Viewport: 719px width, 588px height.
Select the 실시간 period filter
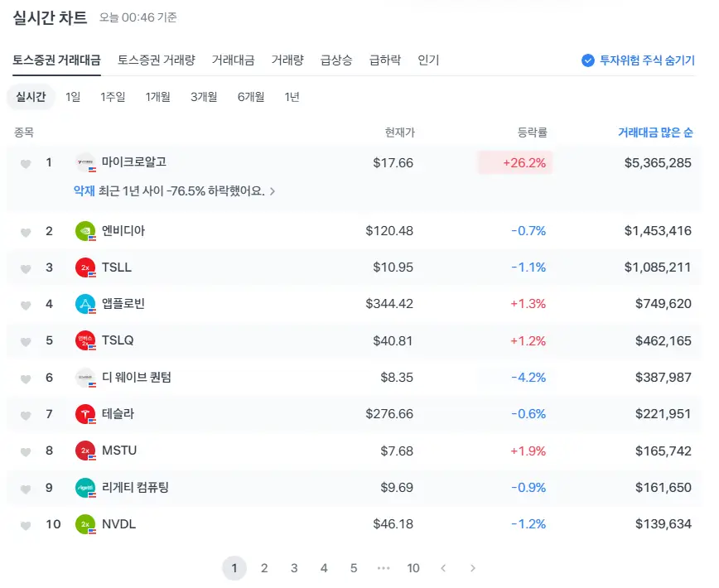[31, 97]
